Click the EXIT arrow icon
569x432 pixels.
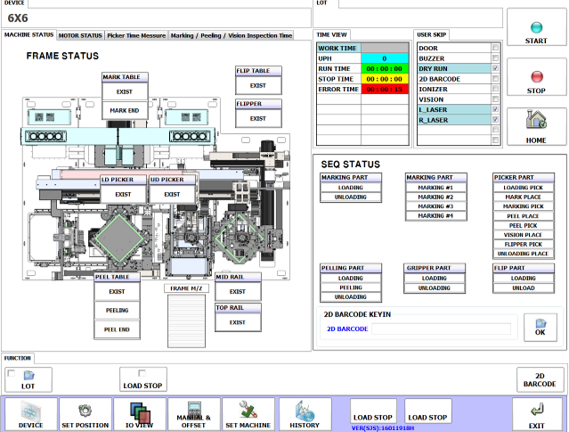pos(537,410)
